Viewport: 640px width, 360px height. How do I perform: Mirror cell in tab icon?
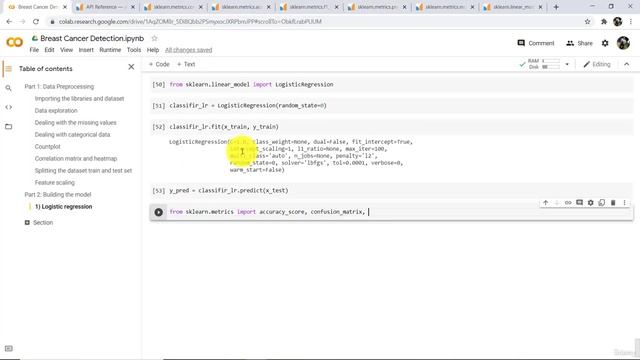(x=602, y=202)
